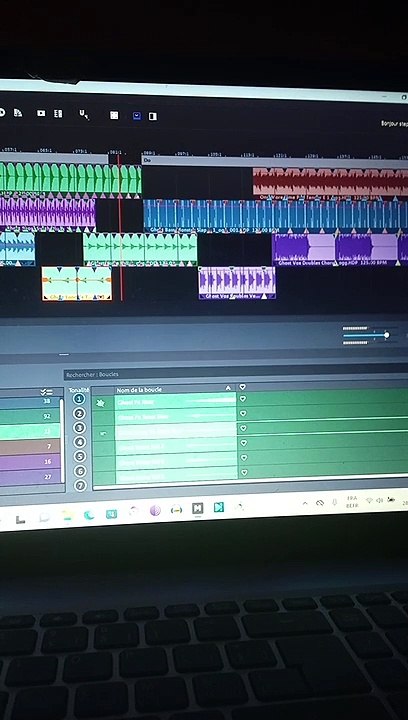408x720 pixels.
Task: Select Tonalité pitch button 6
Action: 80,471
